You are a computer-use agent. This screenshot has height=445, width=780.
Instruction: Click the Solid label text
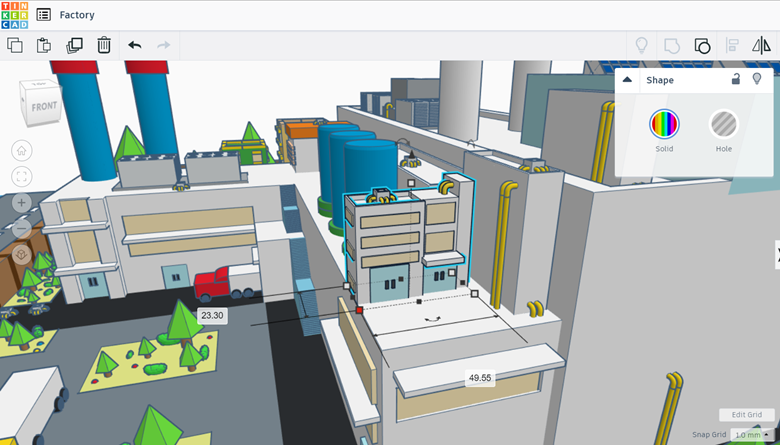664,149
